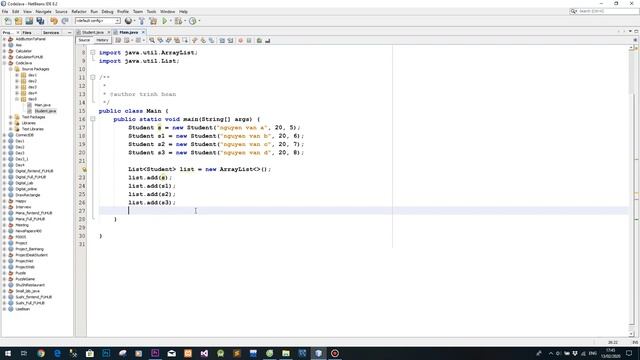Click the Save All toolbar icon

pos(40,21)
